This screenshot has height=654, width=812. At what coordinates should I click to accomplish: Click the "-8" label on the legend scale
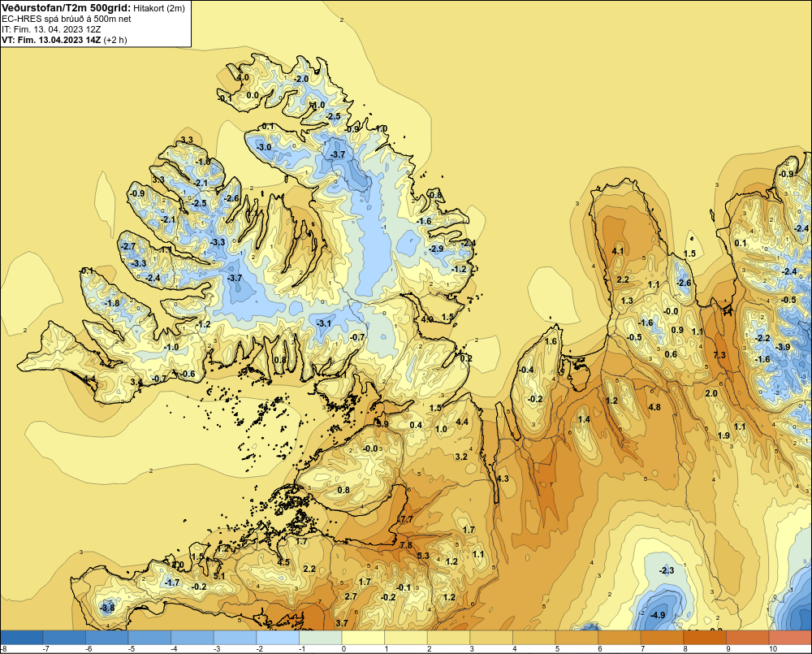tap(3, 649)
